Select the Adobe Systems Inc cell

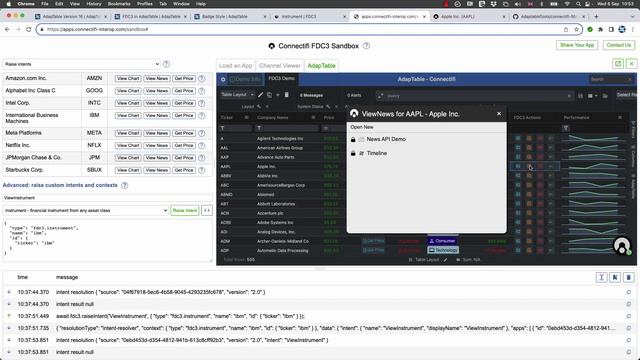point(275,223)
